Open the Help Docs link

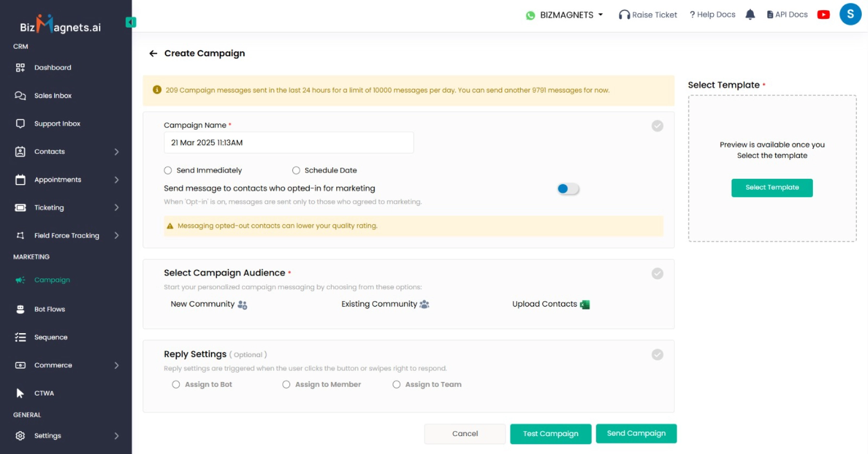(712, 15)
